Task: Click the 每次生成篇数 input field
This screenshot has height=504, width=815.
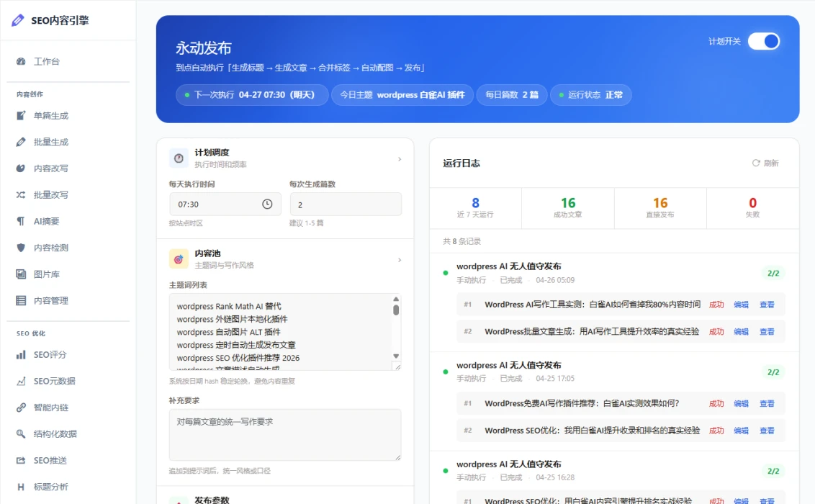Action: pos(346,204)
